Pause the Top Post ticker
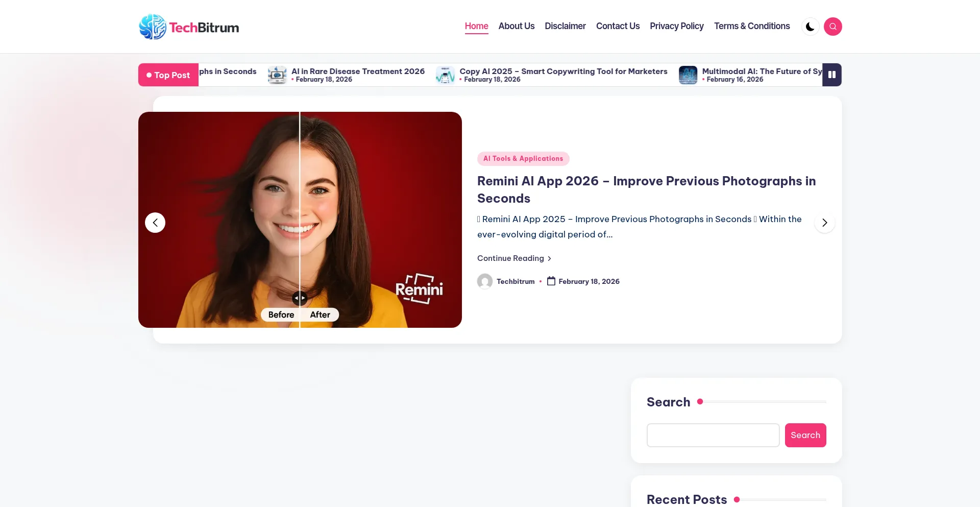Image resolution: width=980 pixels, height=507 pixels. [832, 75]
